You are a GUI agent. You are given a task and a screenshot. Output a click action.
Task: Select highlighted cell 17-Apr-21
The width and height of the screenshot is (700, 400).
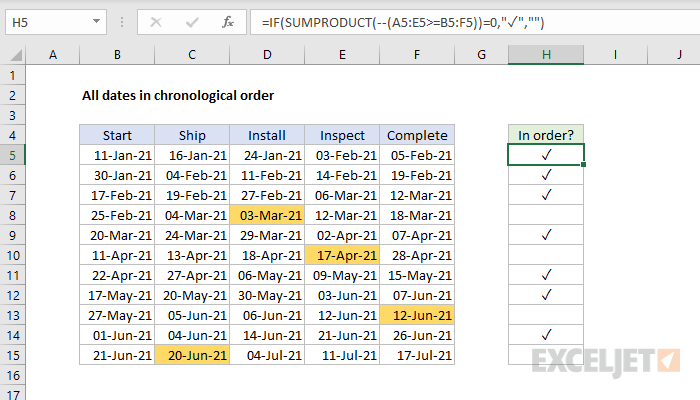(x=342, y=255)
